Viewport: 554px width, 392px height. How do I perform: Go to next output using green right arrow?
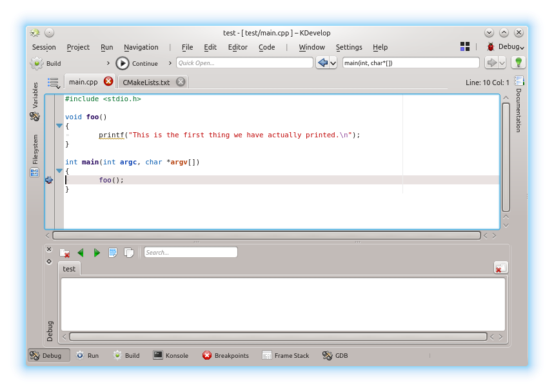click(97, 253)
